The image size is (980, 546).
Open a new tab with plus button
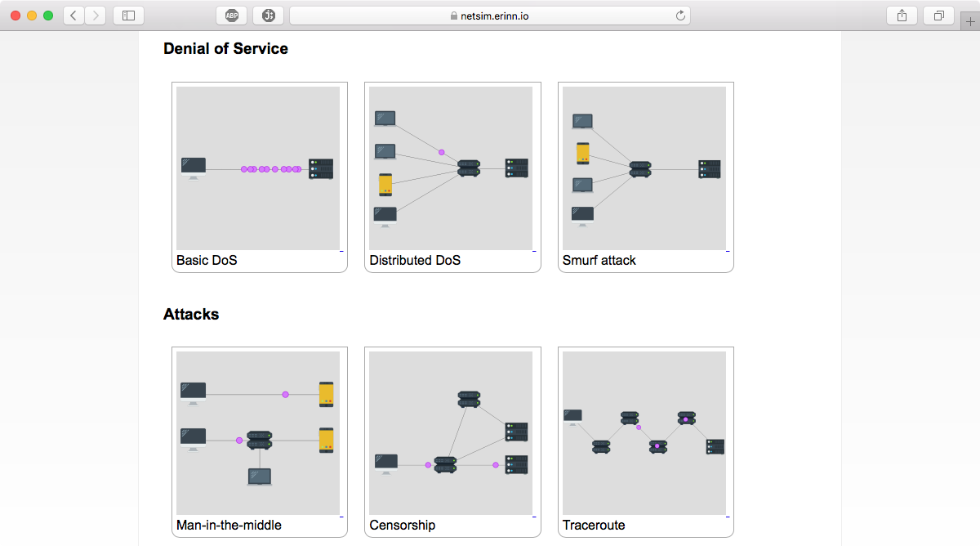click(x=970, y=22)
